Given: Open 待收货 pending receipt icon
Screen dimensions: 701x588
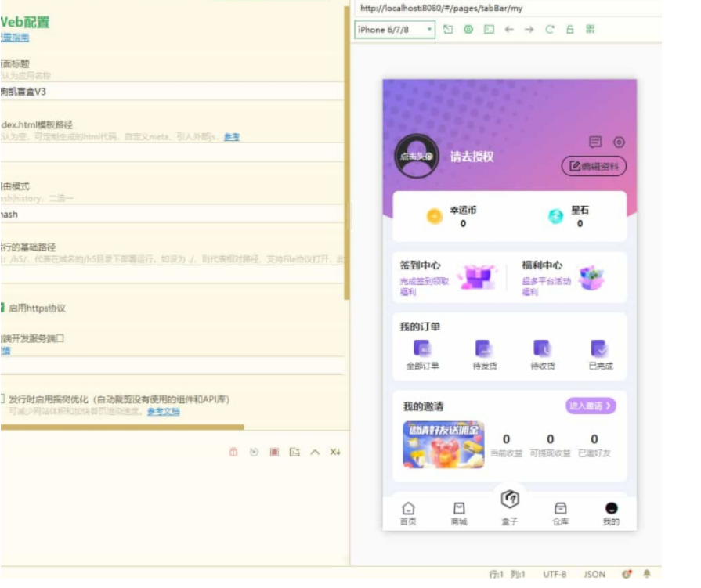Looking at the screenshot, I should click(x=542, y=348).
